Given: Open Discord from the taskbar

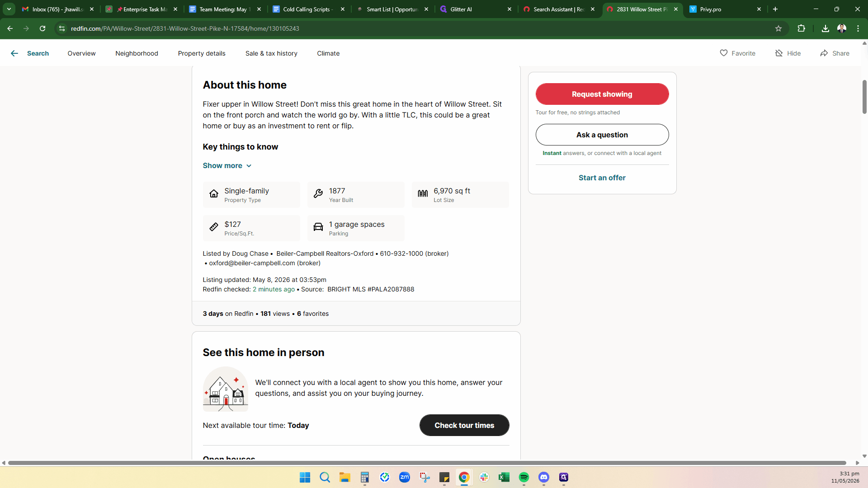Looking at the screenshot, I should tap(544, 477).
